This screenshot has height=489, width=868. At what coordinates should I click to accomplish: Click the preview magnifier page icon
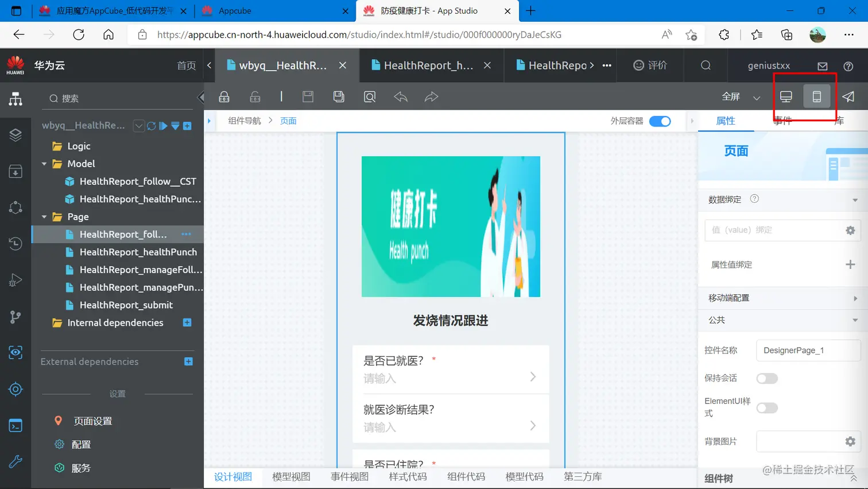coord(370,97)
